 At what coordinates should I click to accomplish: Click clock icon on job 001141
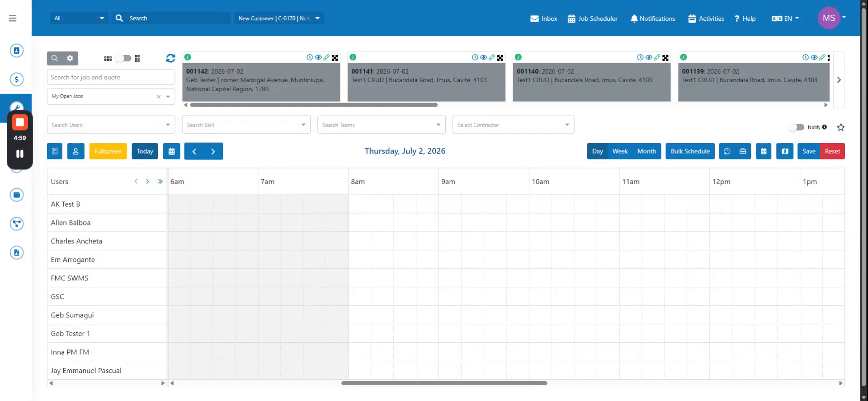click(475, 57)
